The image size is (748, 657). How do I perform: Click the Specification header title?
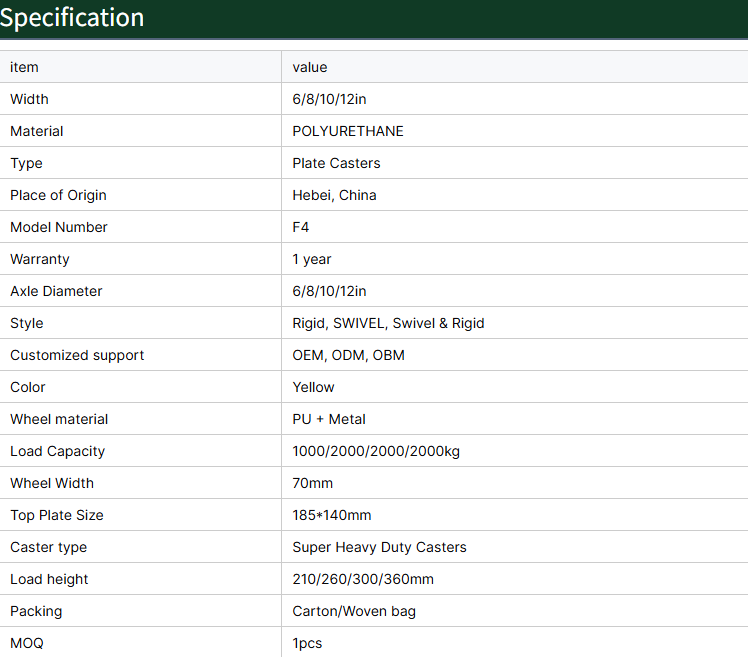click(x=72, y=18)
